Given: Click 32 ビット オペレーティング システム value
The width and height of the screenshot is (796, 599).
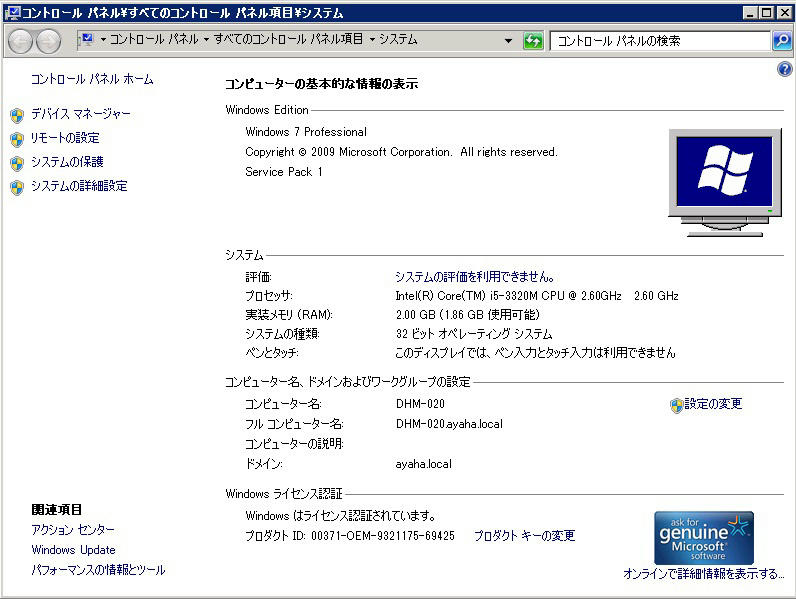Looking at the screenshot, I should [474, 334].
